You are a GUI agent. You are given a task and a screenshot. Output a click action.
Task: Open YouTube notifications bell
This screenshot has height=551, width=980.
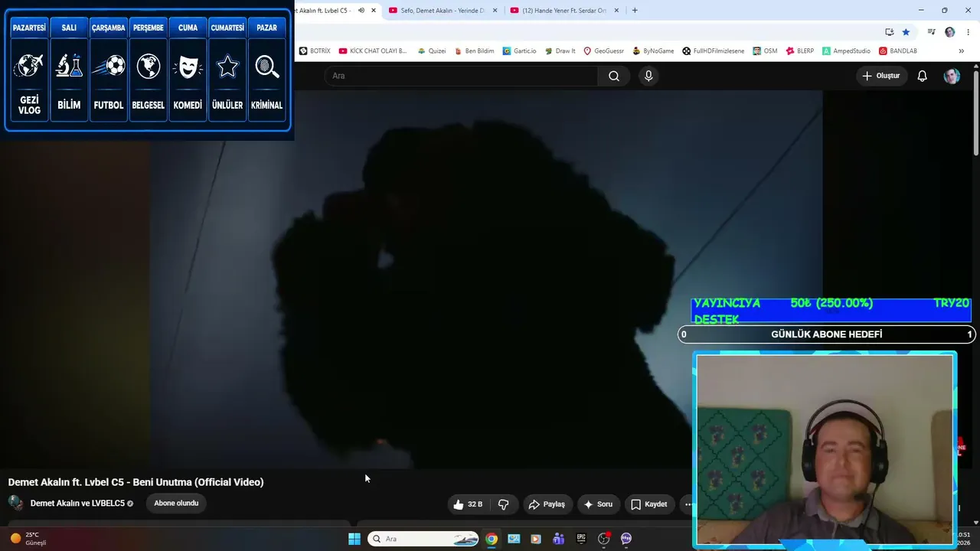pyautogui.click(x=923, y=76)
